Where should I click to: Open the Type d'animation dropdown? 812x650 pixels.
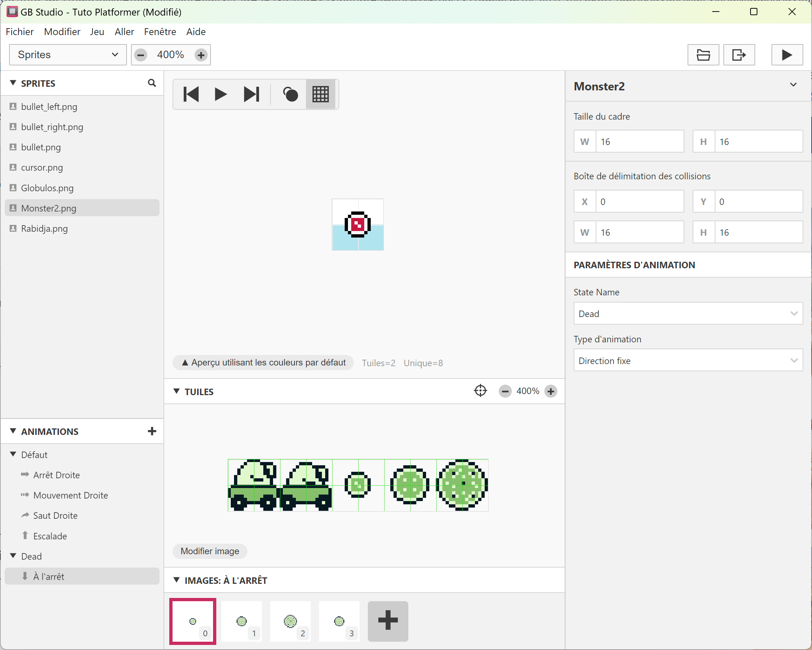click(688, 360)
